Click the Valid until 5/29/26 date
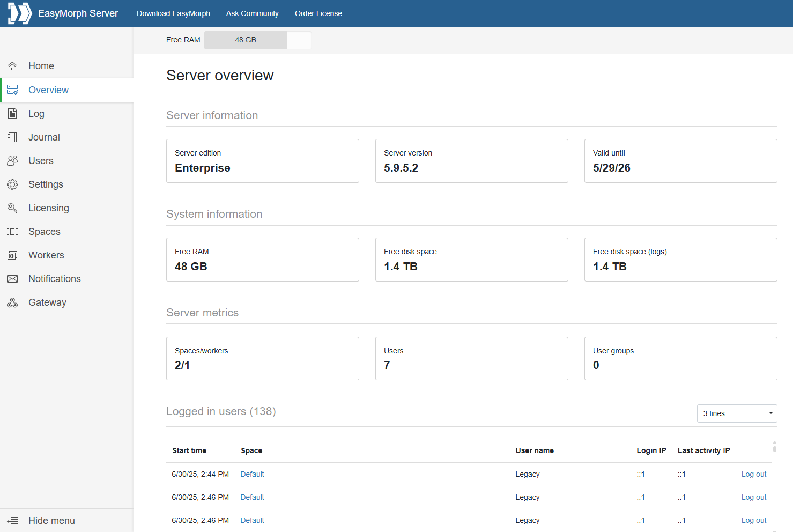Image resolution: width=793 pixels, height=532 pixels. click(612, 168)
